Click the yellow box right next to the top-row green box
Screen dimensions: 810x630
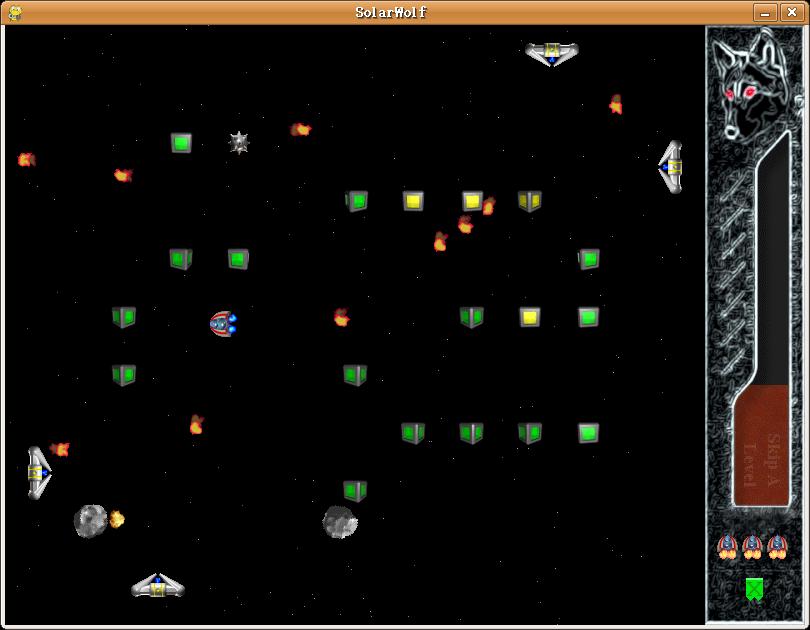coord(413,201)
